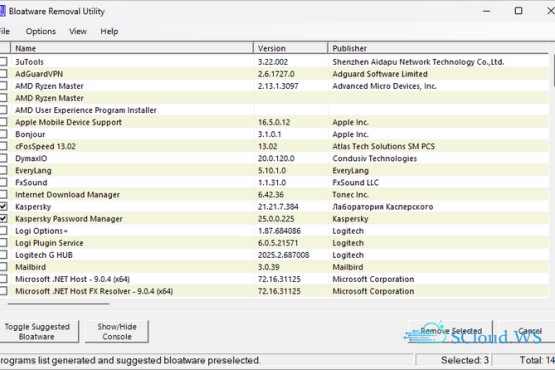Screen dimensions: 555x370
Task: Click the horizontal scrollbar thumb below the list
Action: point(58,303)
